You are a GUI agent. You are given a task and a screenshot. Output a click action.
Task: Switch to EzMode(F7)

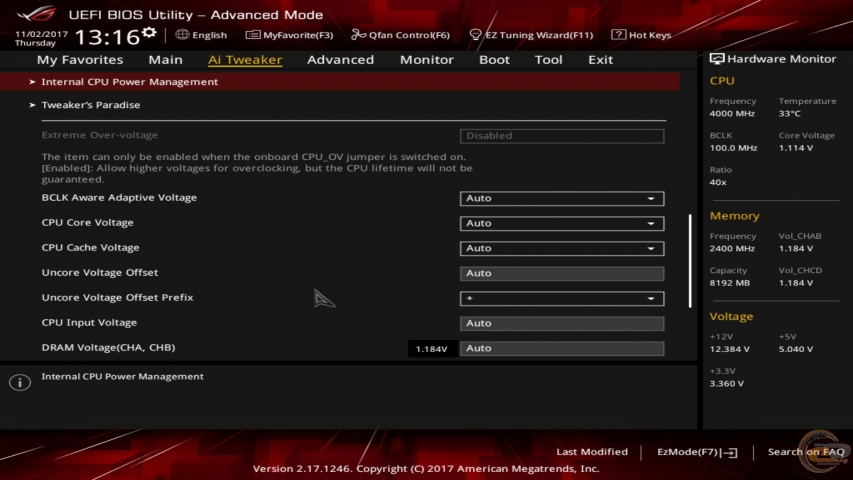[x=697, y=452]
